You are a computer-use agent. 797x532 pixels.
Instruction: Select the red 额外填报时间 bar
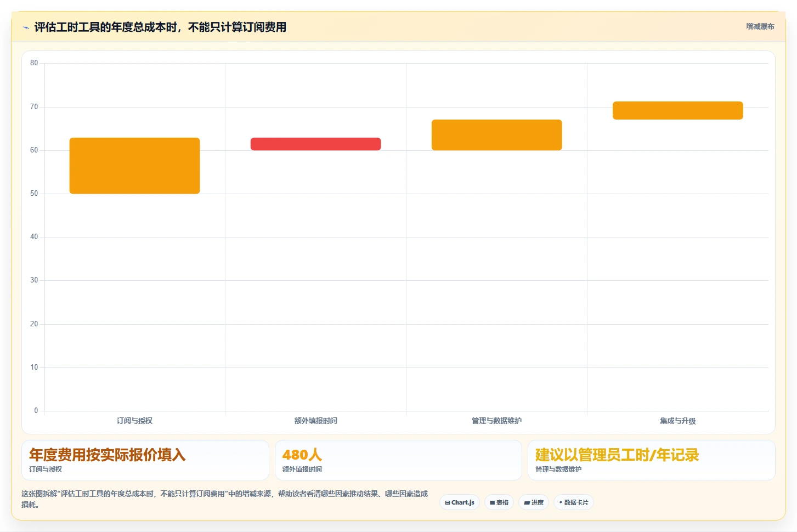(315, 144)
